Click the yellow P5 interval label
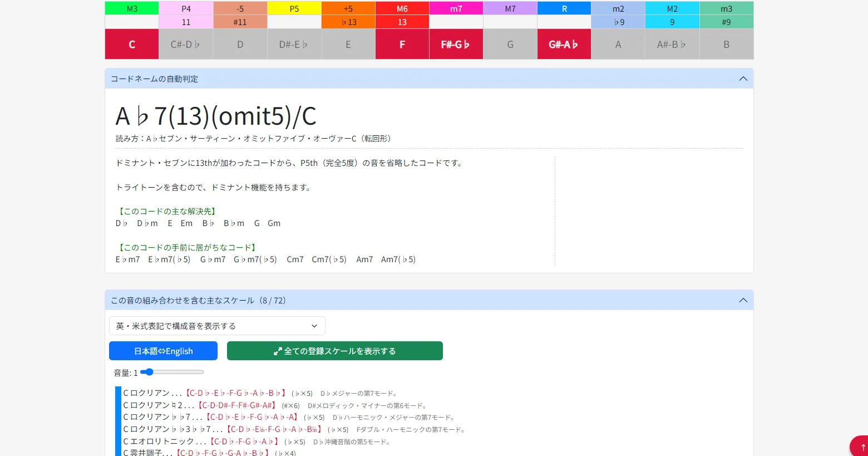The image size is (868, 456). click(294, 8)
